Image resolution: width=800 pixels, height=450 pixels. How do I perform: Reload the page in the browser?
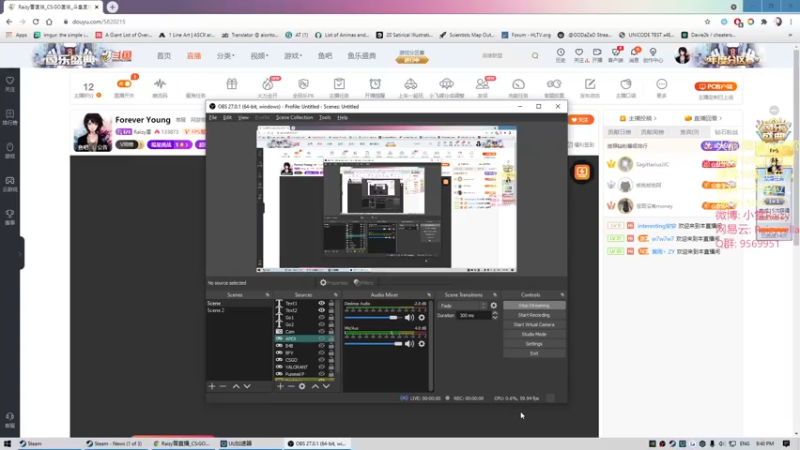tap(36, 22)
